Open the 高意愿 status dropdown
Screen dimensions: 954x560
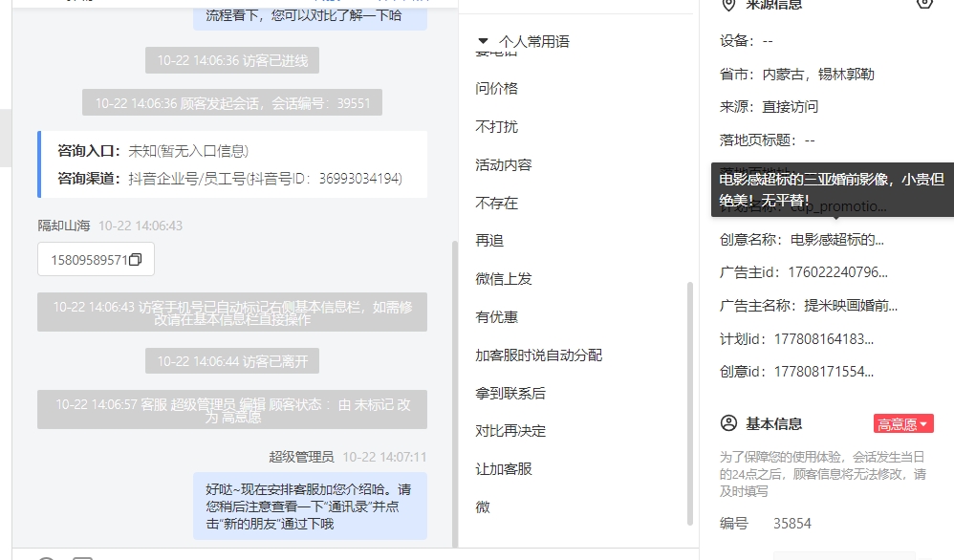tap(903, 423)
